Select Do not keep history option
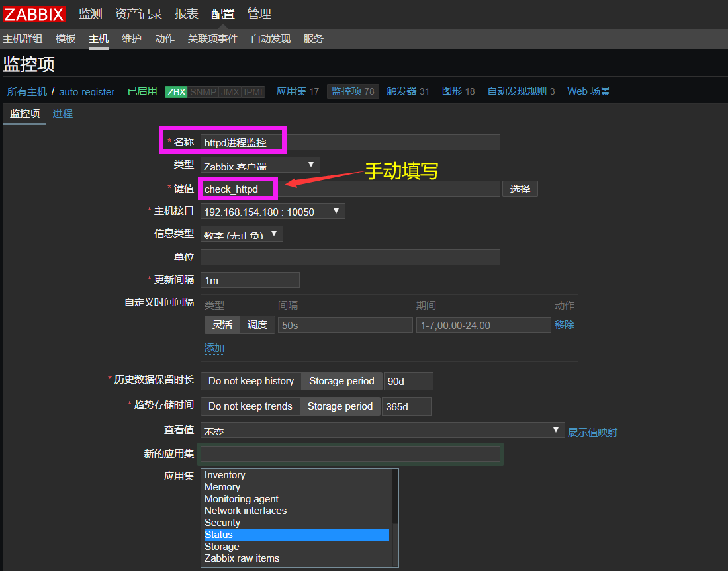The width and height of the screenshot is (728, 571). coord(251,380)
